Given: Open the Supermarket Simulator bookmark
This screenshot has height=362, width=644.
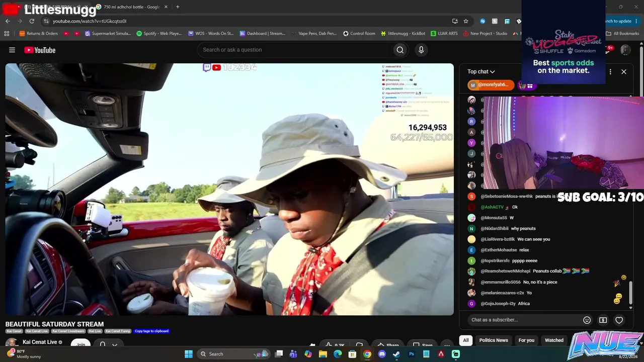Looking at the screenshot, I should click(108, 34).
